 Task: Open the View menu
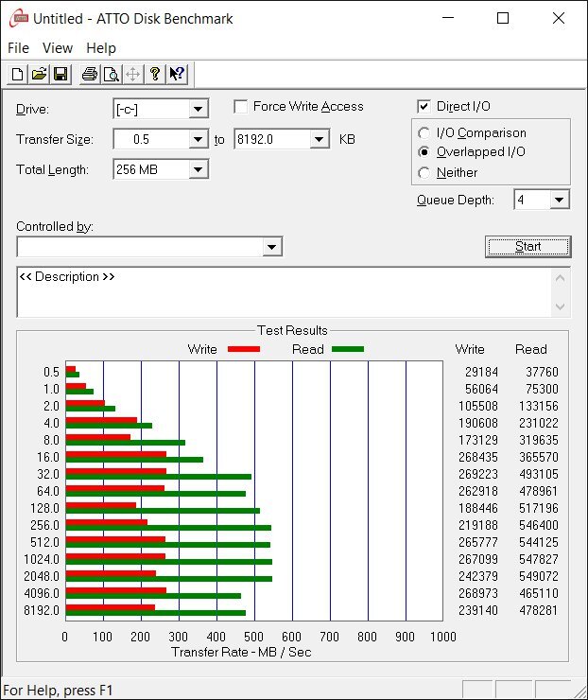(x=58, y=48)
